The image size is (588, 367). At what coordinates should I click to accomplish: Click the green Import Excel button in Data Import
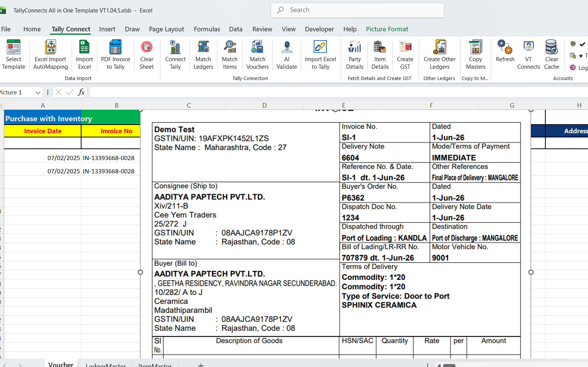(x=84, y=55)
